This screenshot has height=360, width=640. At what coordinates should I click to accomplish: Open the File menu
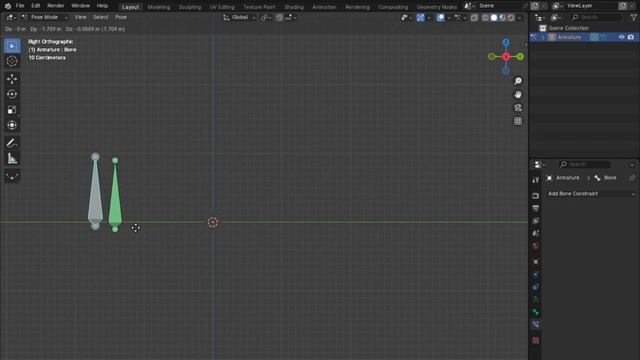point(20,6)
